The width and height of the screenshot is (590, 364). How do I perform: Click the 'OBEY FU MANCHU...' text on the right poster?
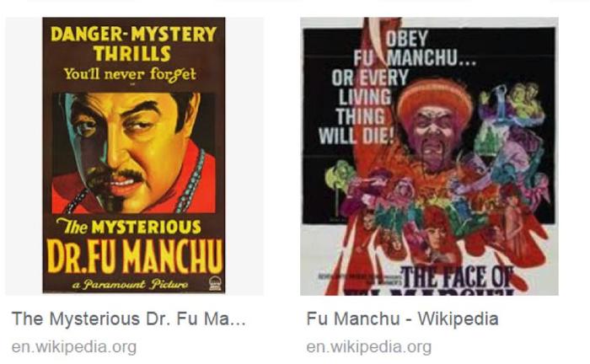click(415, 49)
